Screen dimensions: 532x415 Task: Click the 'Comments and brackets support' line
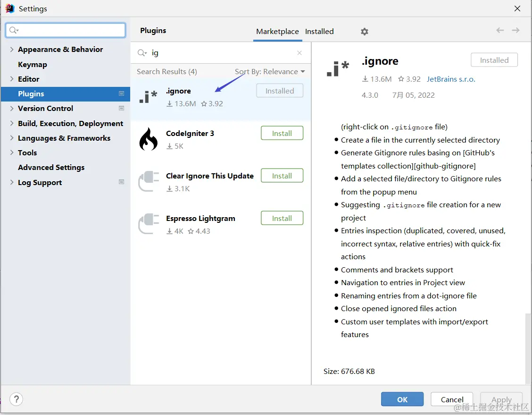(397, 270)
